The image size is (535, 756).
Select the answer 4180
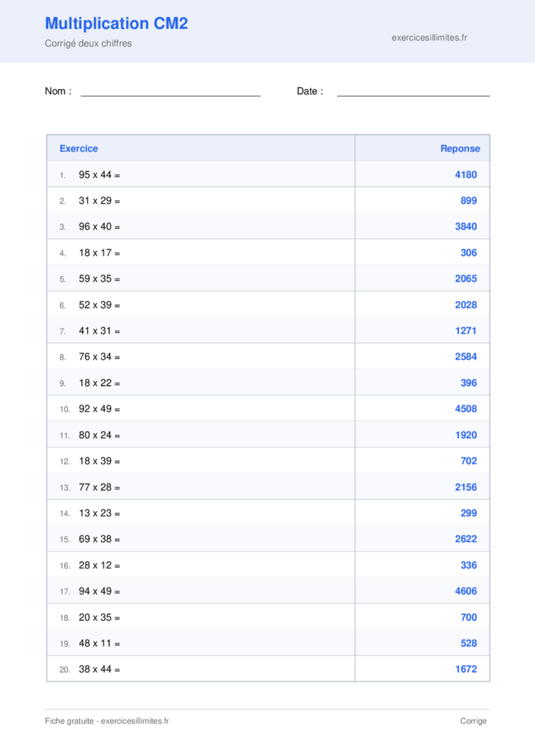tap(466, 174)
